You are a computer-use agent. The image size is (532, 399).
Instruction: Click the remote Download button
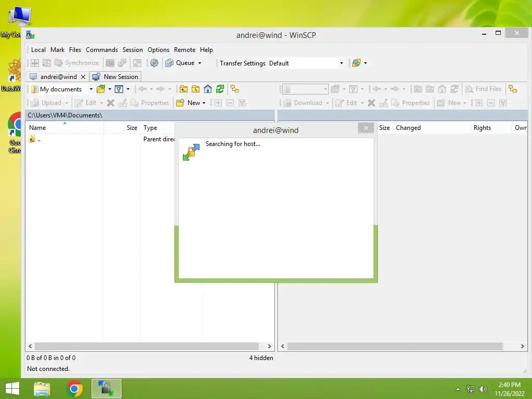[303, 103]
